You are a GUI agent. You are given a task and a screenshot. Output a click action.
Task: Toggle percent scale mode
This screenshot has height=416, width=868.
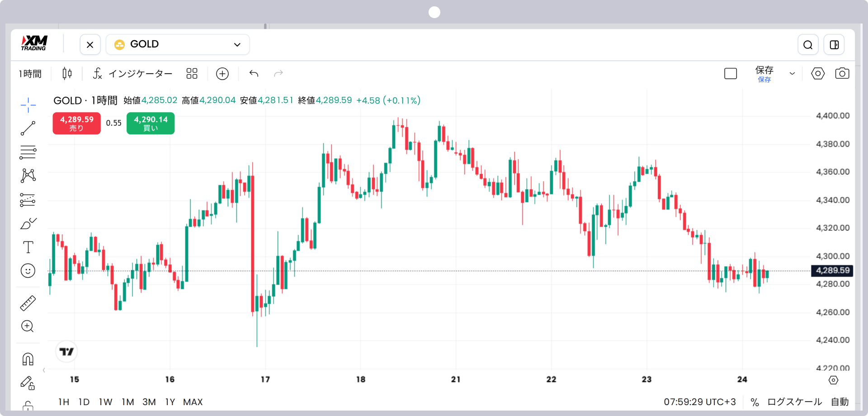click(x=755, y=402)
